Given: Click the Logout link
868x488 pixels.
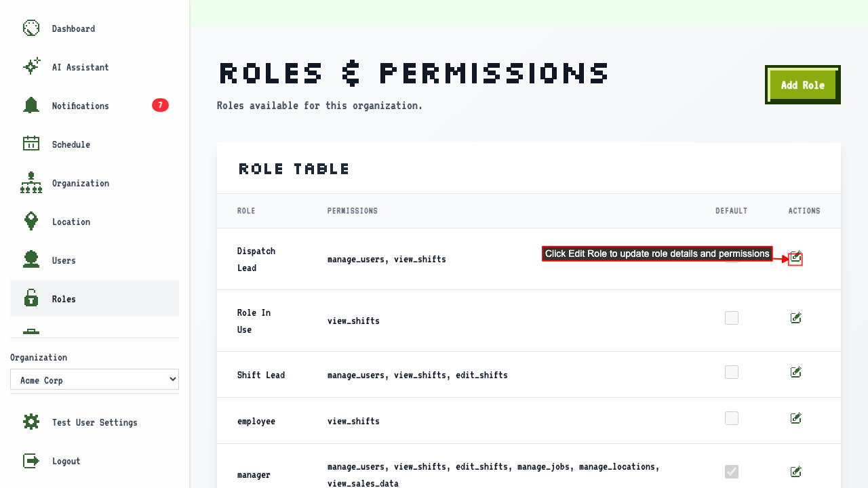Looking at the screenshot, I should tap(94, 461).
